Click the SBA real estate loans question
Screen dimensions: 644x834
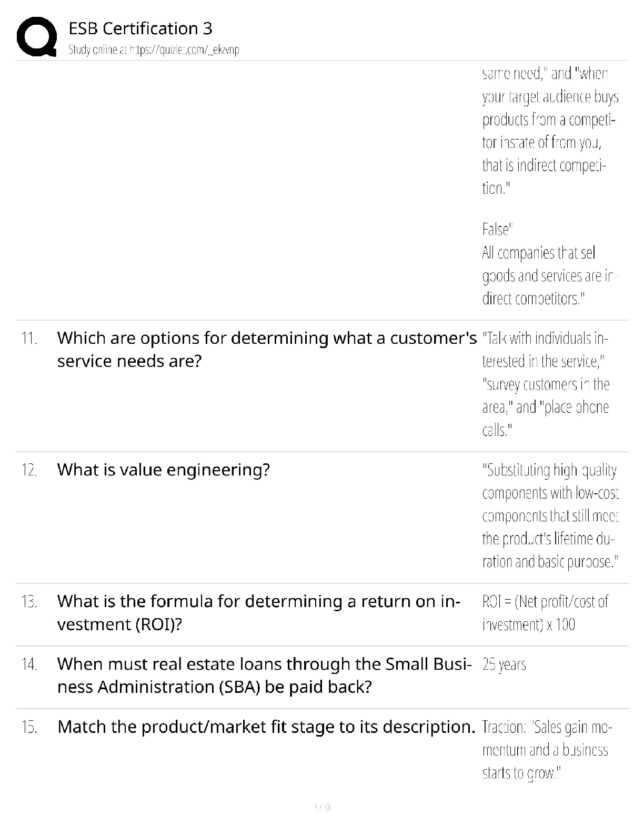[265, 675]
